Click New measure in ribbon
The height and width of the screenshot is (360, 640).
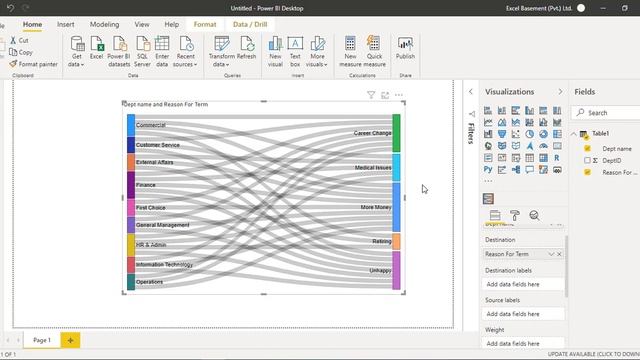pos(350,51)
